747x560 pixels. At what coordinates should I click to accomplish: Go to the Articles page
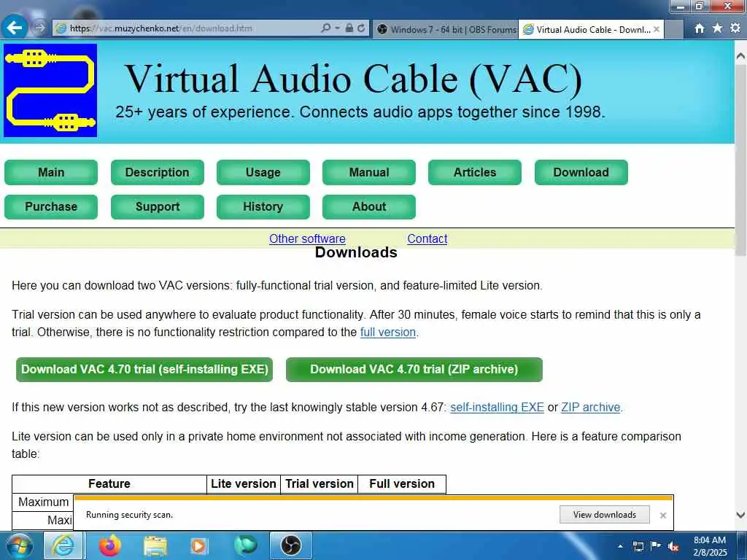click(x=474, y=172)
